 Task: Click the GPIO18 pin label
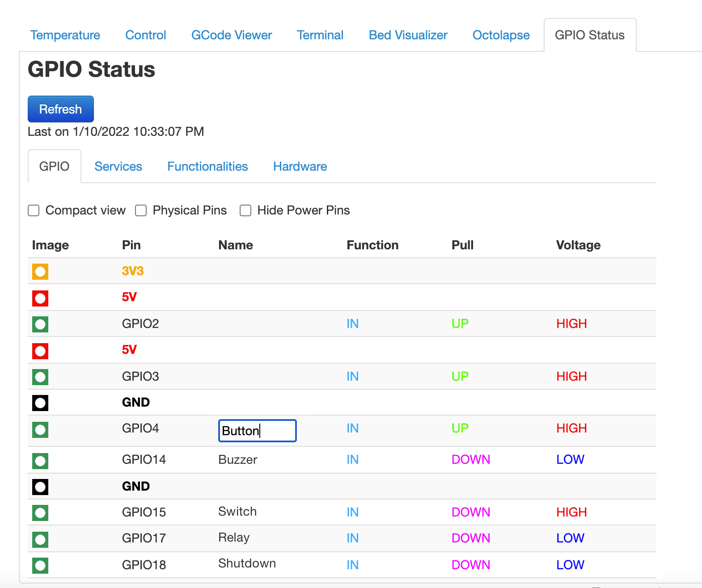coord(144,565)
